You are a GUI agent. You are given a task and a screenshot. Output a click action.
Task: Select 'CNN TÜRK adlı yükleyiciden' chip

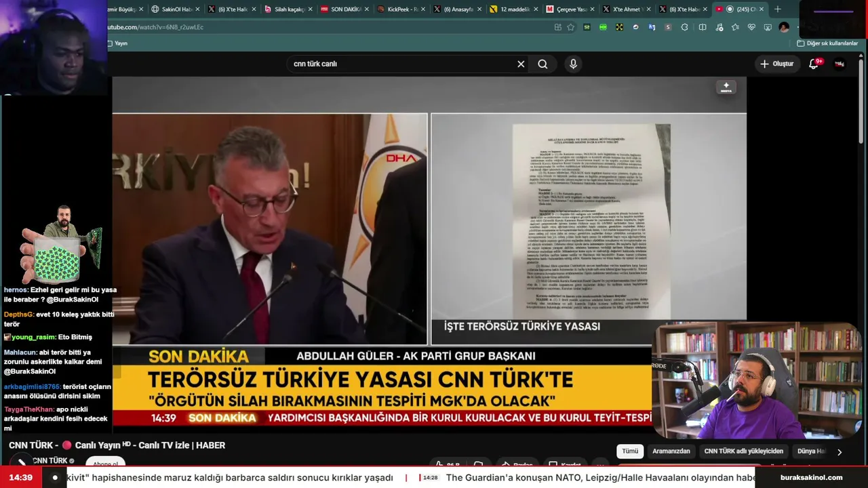click(743, 451)
